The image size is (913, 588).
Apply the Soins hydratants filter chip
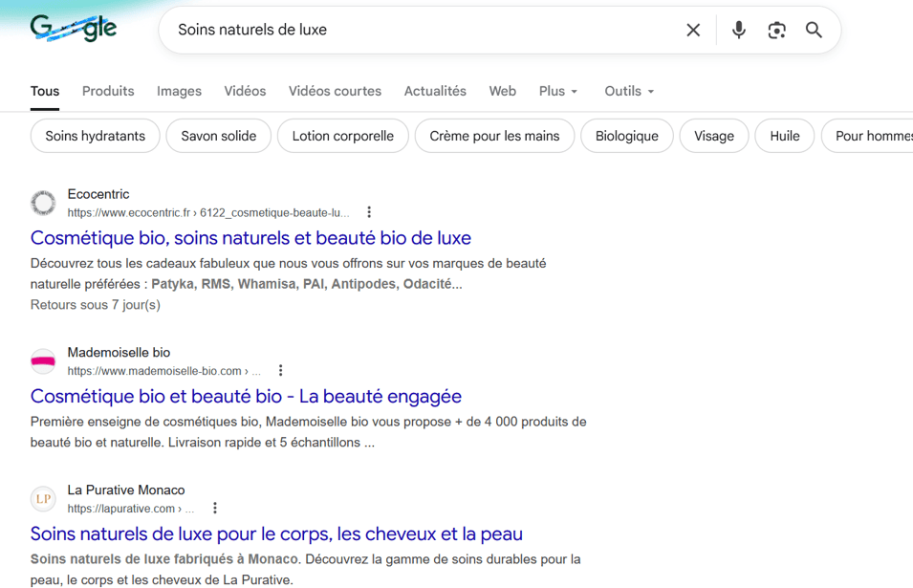95,136
